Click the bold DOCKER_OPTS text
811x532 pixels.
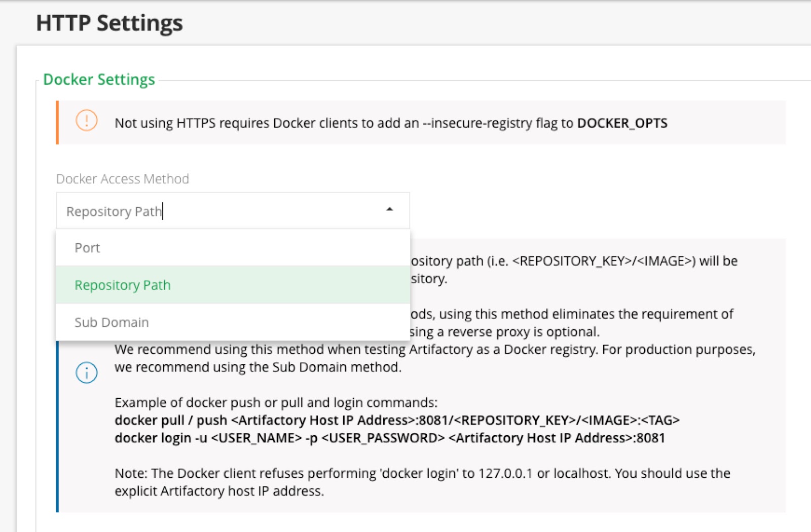click(622, 123)
